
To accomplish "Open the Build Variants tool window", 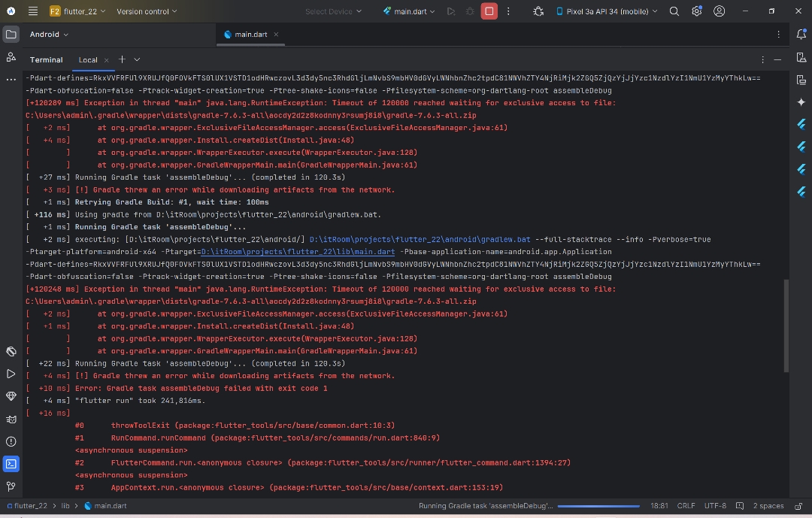I will (11, 352).
